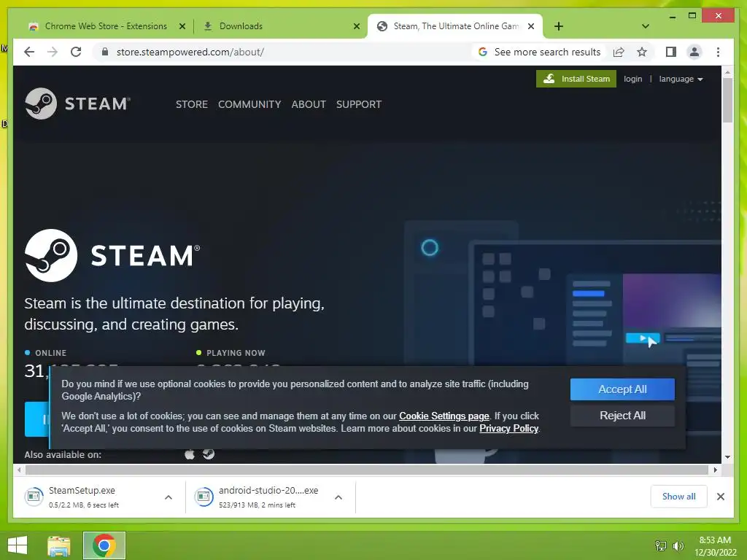Reload the Steam page
The height and width of the screenshot is (560, 747).
[76, 52]
